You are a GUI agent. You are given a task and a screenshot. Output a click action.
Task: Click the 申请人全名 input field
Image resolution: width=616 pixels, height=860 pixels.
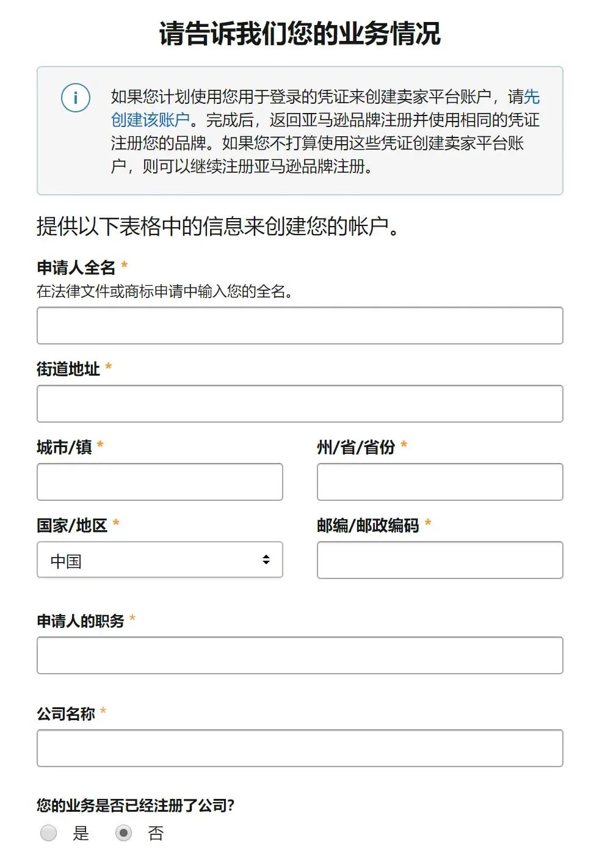[x=300, y=326]
